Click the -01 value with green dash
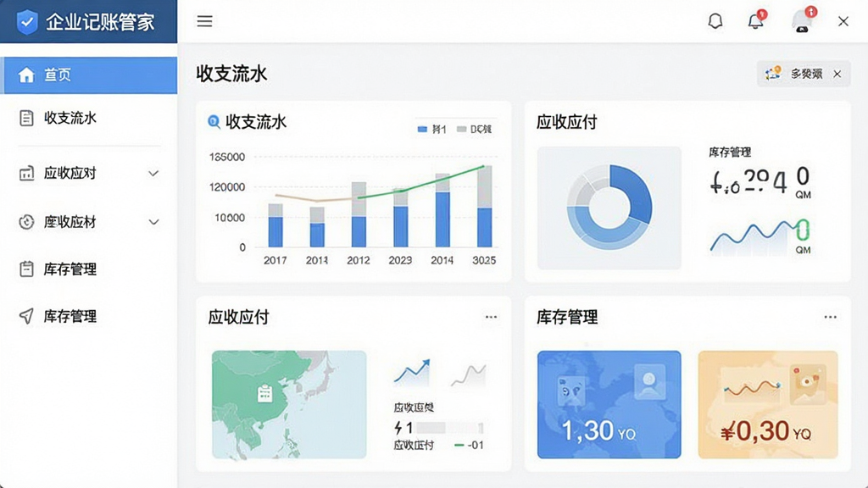The width and height of the screenshot is (868, 488). pos(469,445)
